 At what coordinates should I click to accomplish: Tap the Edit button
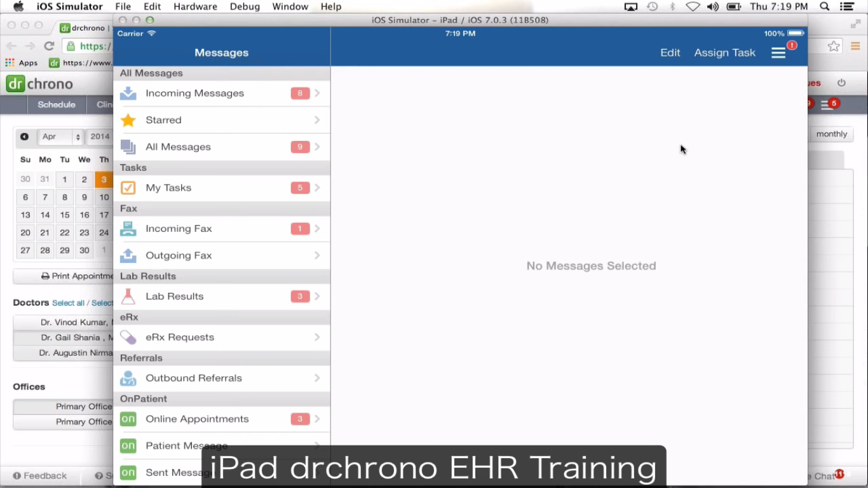[x=670, y=53]
